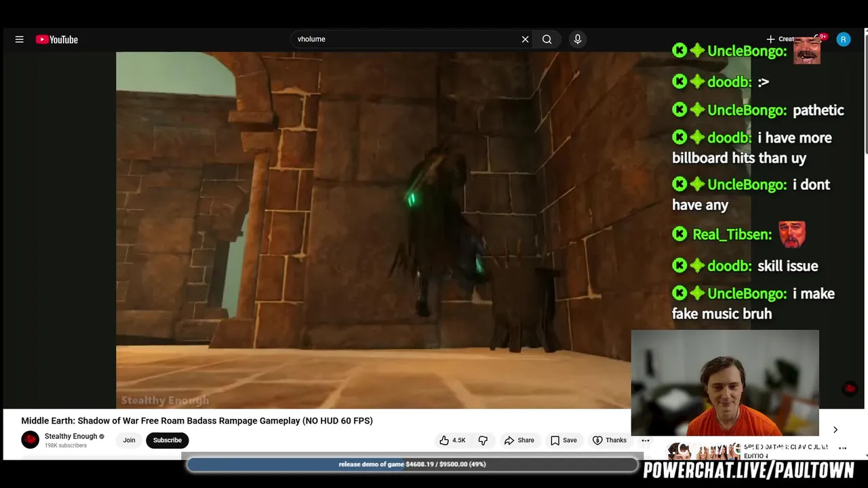Viewport: 868px width, 488px height.
Task: Click the magnifier search button
Action: click(547, 39)
